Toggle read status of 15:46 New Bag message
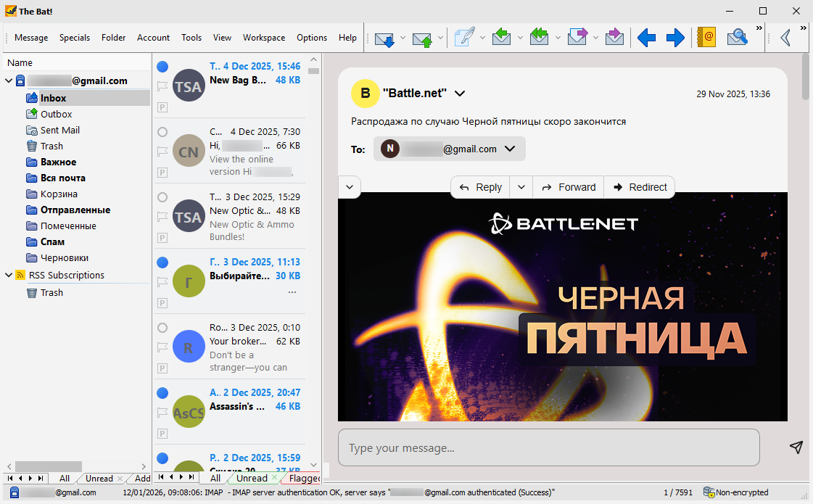 click(162, 67)
